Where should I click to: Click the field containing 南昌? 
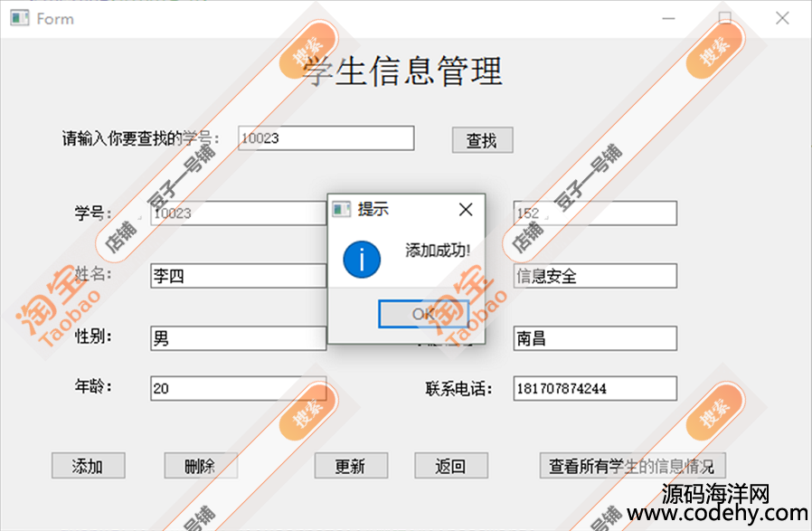(x=594, y=338)
